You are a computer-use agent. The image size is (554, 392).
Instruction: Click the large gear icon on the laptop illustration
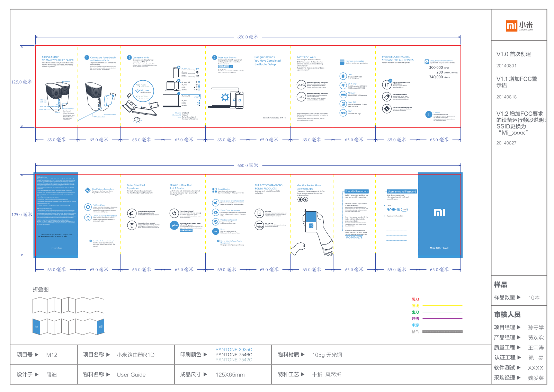coord(225,97)
